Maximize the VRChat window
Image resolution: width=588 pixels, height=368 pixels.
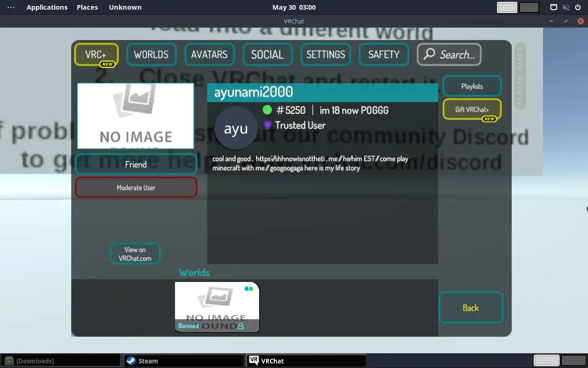[566, 21]
